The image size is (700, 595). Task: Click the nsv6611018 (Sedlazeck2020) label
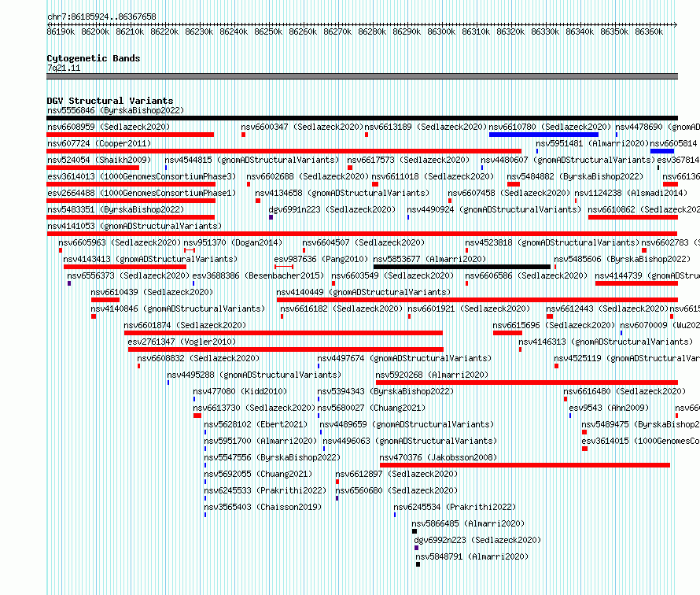pyautogui.click(x=433, y=176)
